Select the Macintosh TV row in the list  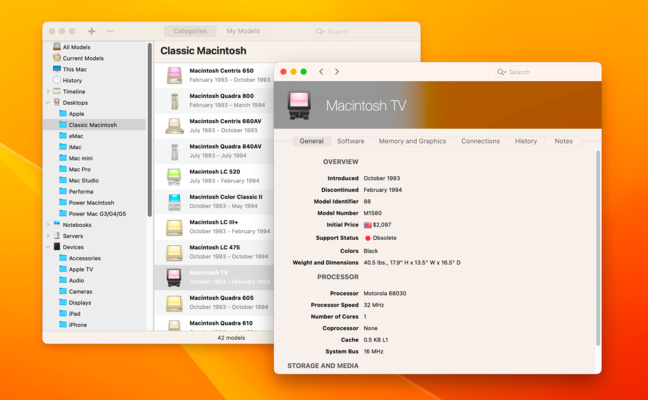214,277
